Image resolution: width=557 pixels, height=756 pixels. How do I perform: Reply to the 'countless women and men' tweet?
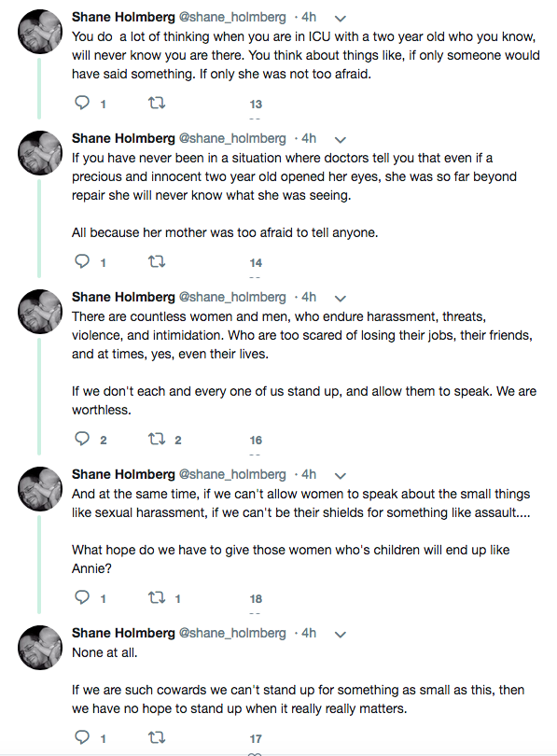[82, 439]
